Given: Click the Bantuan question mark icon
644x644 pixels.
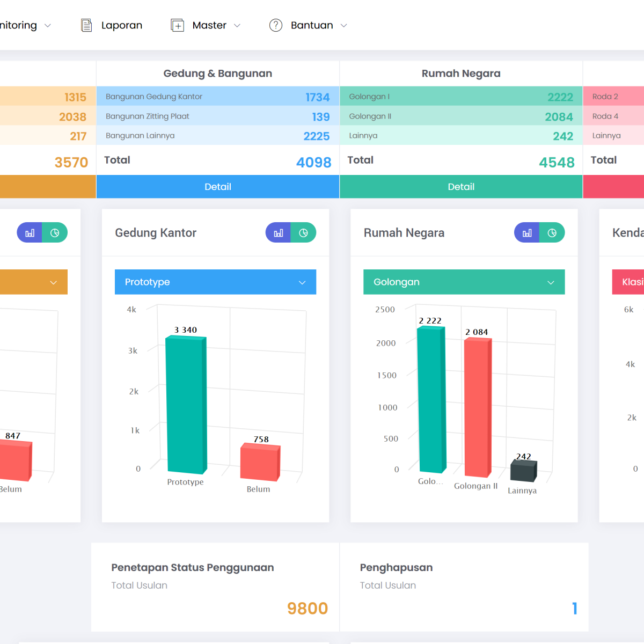Looking at the screenshot, I should click(x=276, y=25).
